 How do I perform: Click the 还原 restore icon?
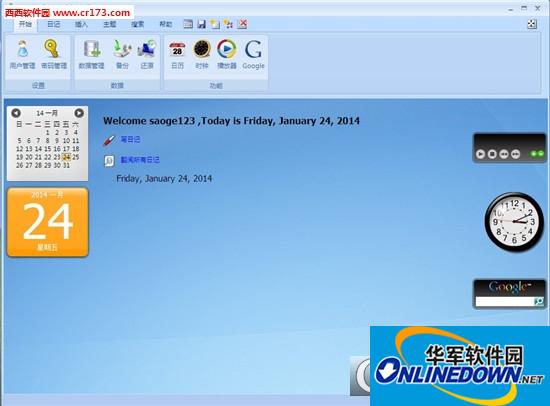coord(147,54)
